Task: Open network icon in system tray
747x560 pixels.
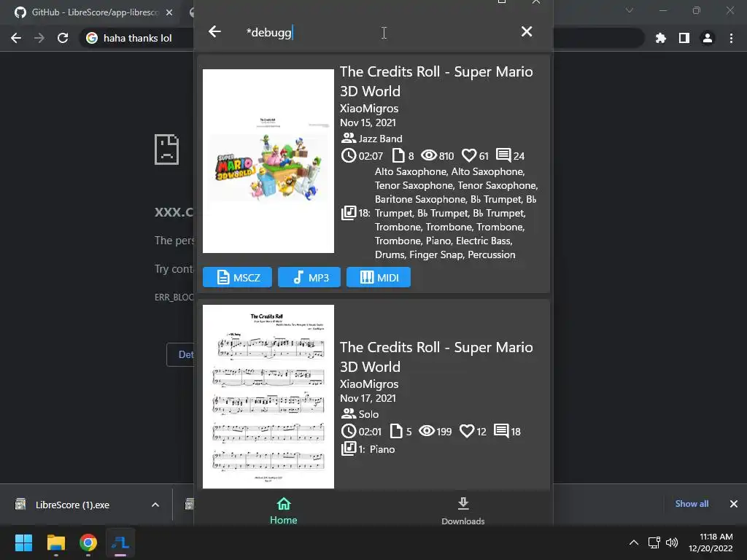Action: 654,542
